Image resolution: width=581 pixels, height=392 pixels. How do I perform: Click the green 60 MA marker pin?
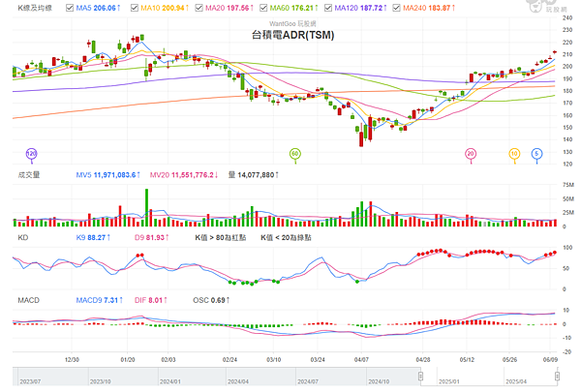pyautogui.click(x=295, y=155)
